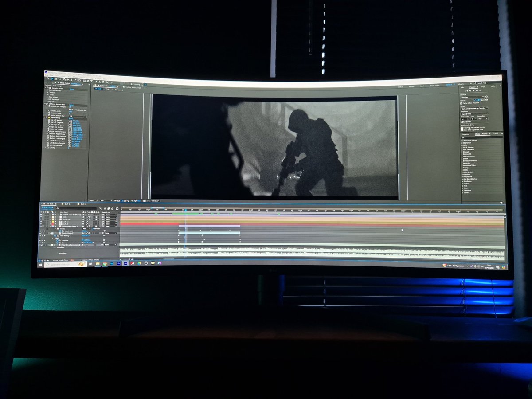Click the stopwatch for Shutter Angle
This screenshot has width=532, height=399.
pyautogui.click(x=49, y=111)
